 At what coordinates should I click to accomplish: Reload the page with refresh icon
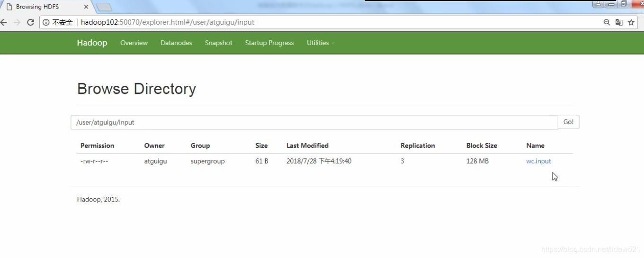point(30,22)
